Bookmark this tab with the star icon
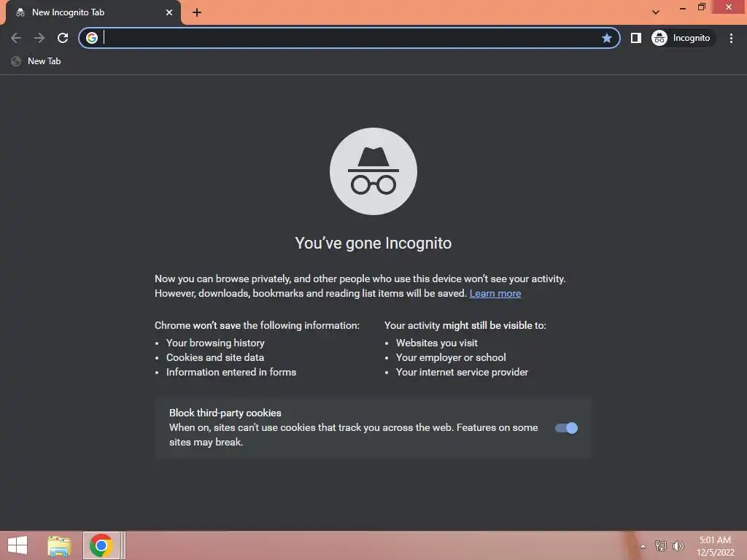The image size is (747, 560). [x=606, y=38]
